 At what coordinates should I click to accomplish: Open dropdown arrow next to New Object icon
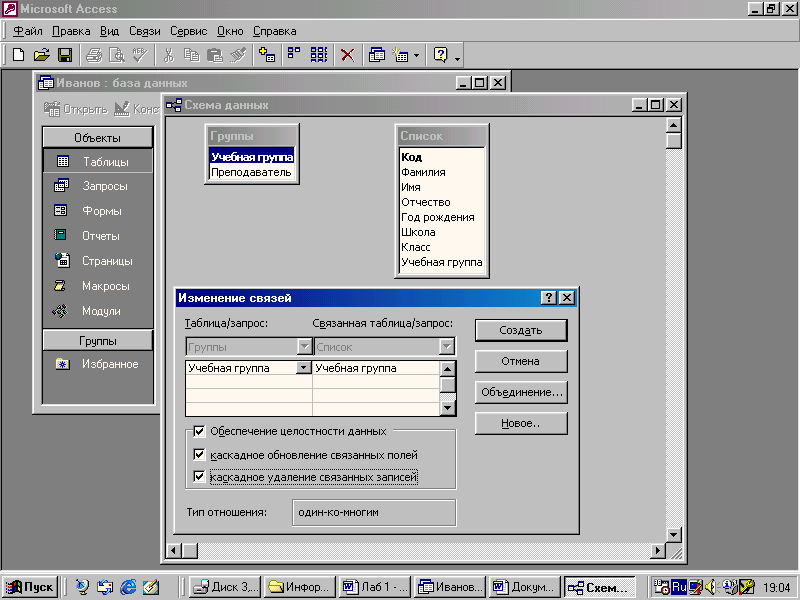tap(416, 55)
